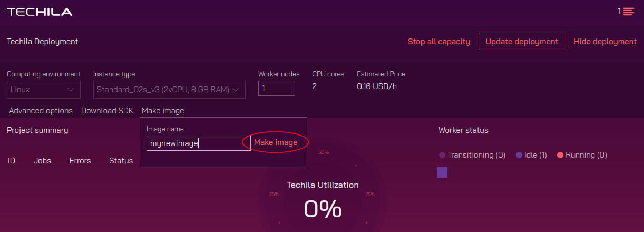Expand the Instance type dropdown
Viewport: 644px width, 232px height.
coord(169,90)
